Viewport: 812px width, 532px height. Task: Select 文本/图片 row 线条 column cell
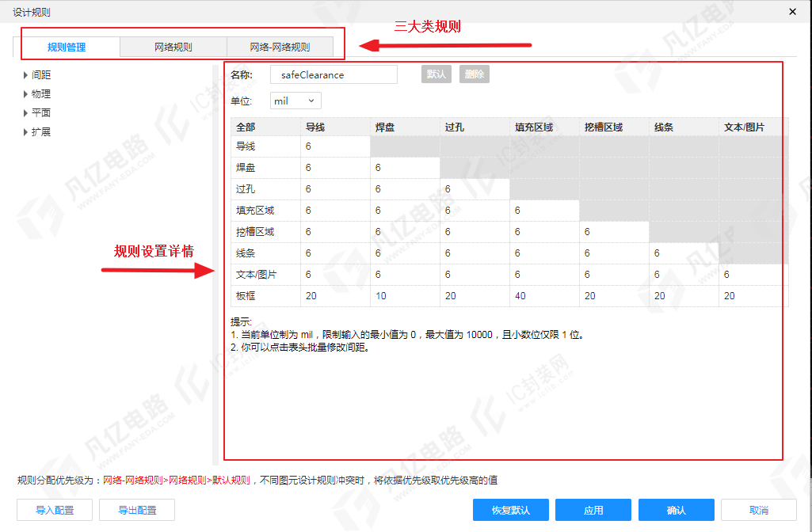(684, 275)
